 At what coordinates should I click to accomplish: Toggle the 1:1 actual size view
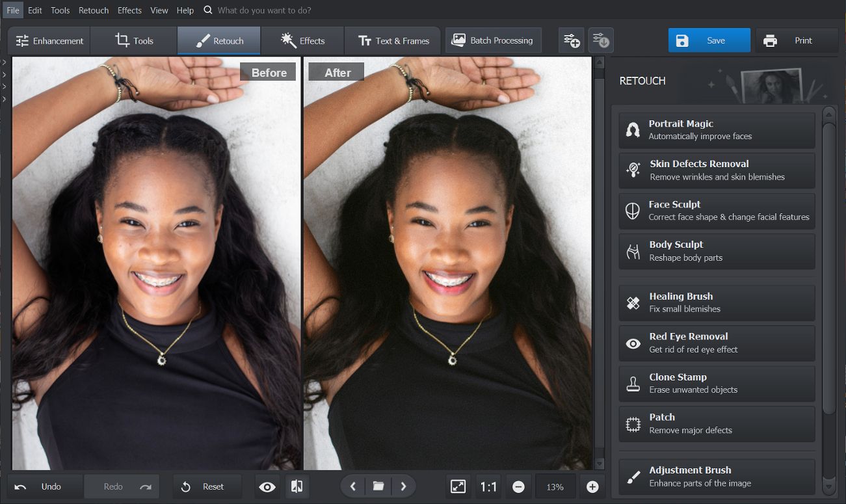click(488, 486)
